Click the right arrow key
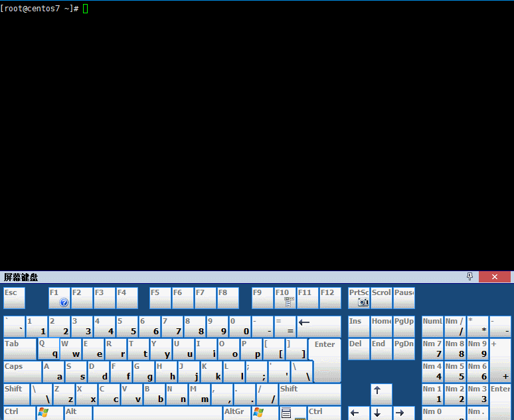514x420 pixels. (404, 413)
